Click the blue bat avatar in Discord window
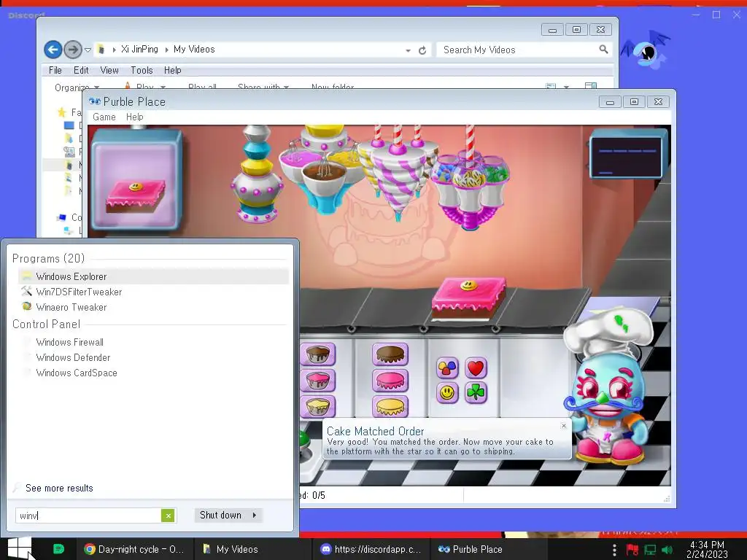 [x=646, y=50]
